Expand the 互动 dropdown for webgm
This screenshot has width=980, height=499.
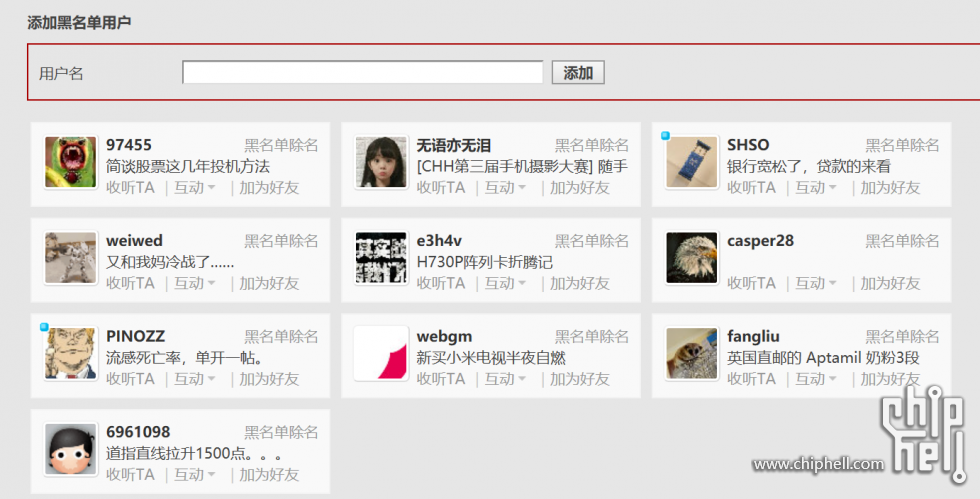click(505, 379)
